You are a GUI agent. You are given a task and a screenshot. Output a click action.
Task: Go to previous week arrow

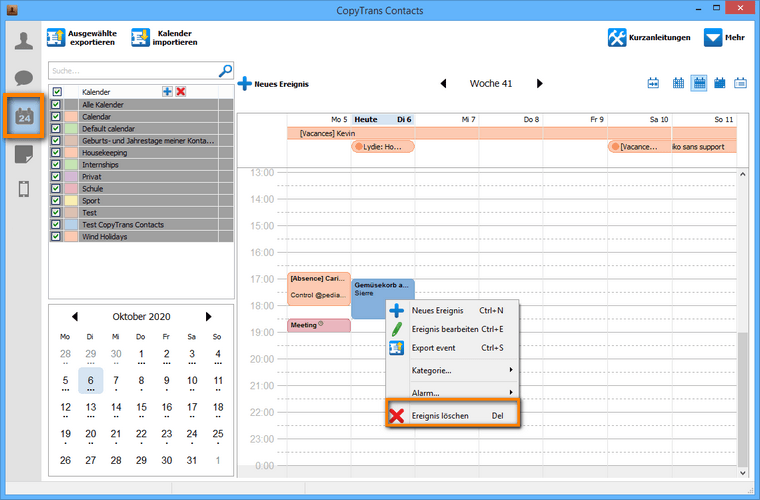[x=443, y=83]
